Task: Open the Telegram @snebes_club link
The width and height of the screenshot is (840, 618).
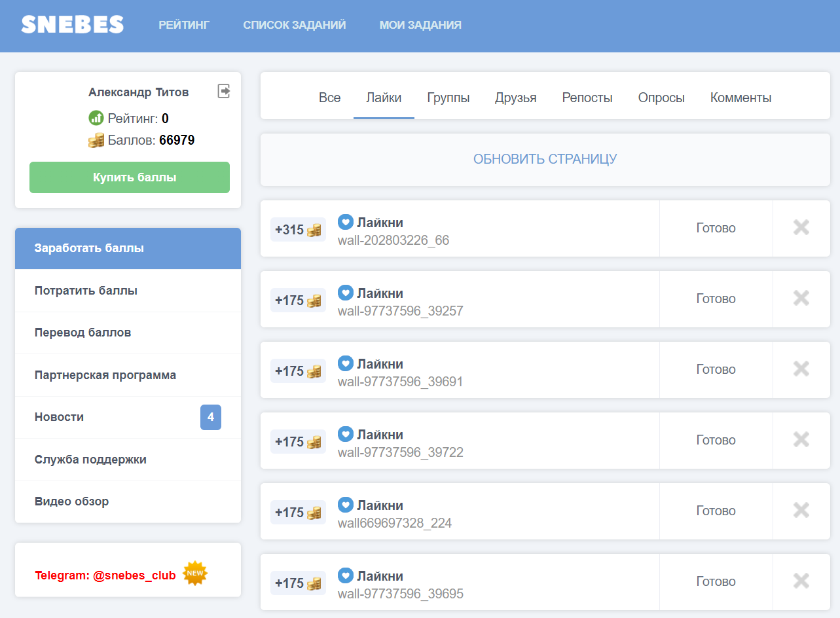Action: [x=105, y=575]
